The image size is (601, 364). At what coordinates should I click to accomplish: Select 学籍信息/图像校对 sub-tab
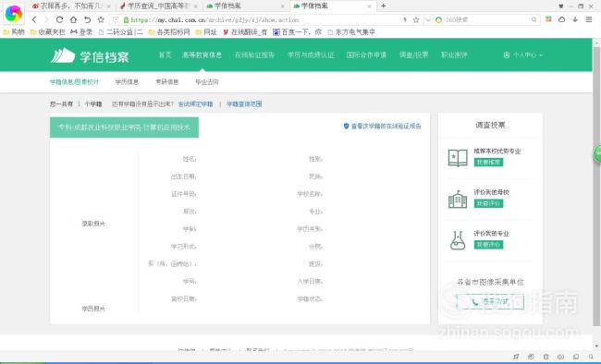74,81
